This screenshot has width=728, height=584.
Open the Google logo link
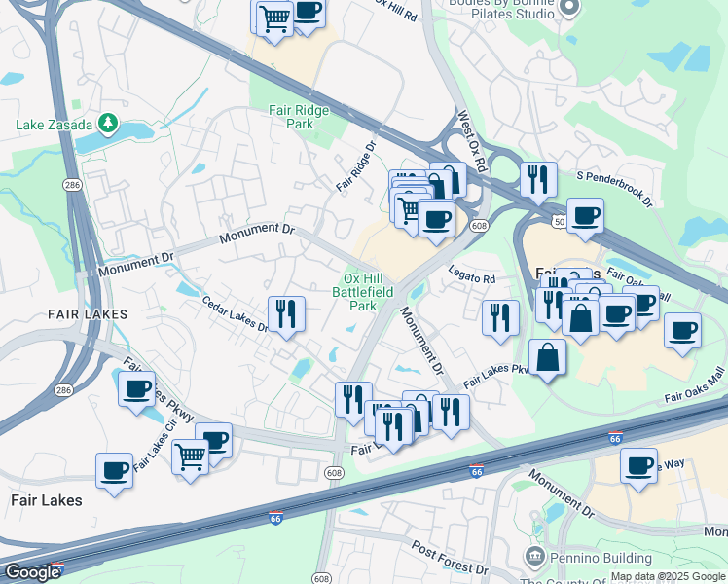click(x=31, y=572)
